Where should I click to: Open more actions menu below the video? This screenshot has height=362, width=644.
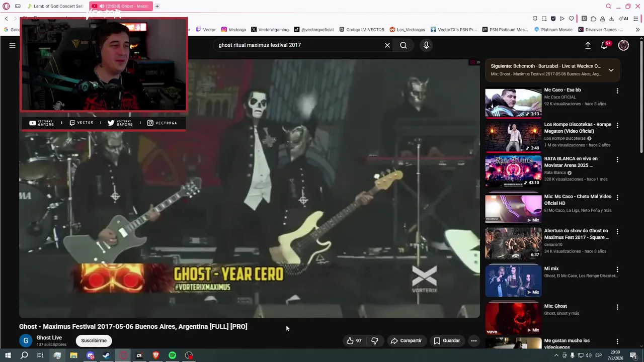click(473, 340)
